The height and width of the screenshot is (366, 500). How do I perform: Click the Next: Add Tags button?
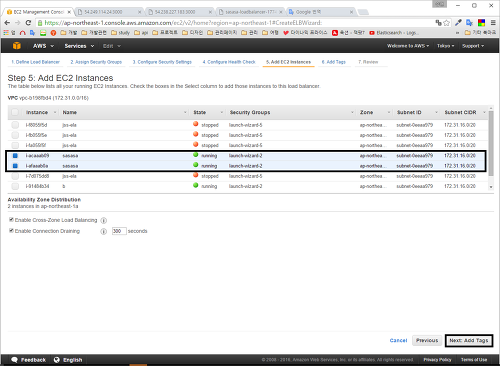(x=469, y=340)
